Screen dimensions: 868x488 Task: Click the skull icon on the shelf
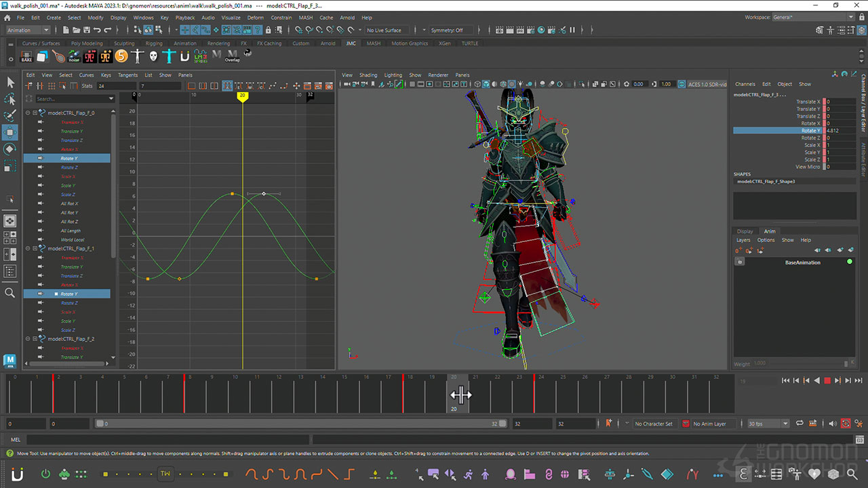tap(153, 56)
